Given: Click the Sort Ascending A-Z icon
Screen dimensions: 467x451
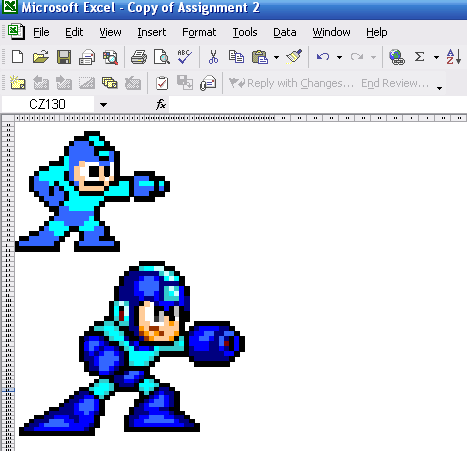Looking at the screenshot, I should pyautogui.click(x=454, y=57).
